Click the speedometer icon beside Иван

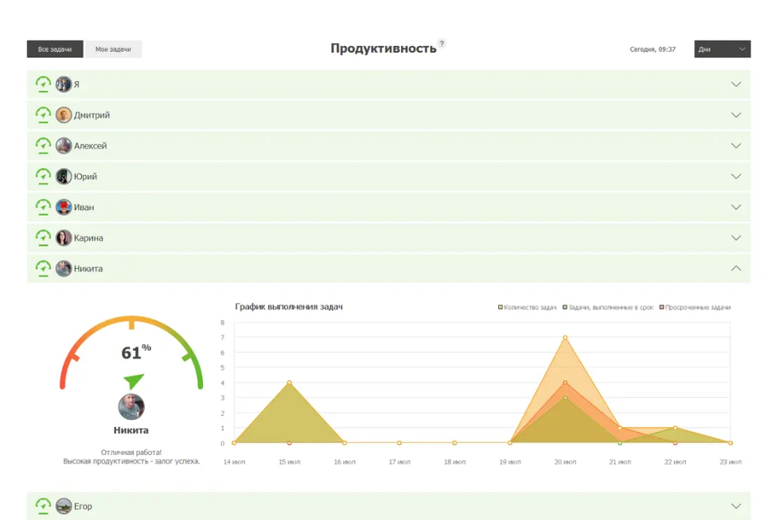(x=44, y=208)
